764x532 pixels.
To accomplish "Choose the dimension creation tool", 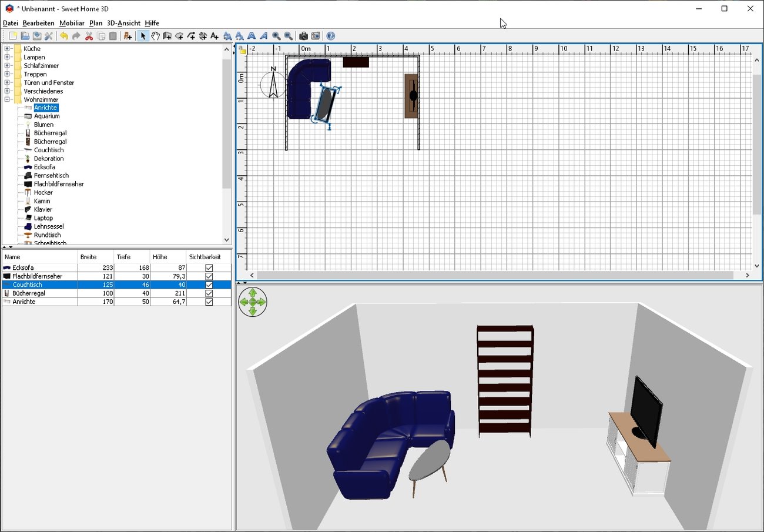I will click(203, 35).
